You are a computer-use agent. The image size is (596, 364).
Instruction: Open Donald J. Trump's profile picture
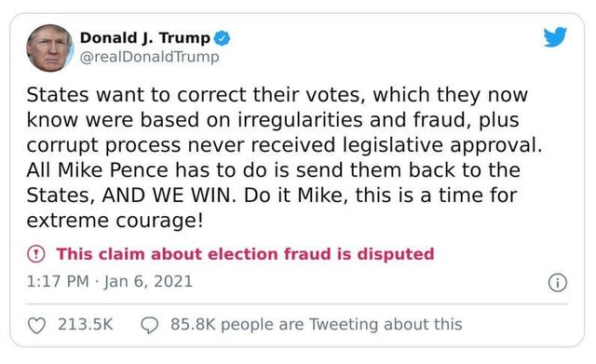[x=49, y=48]
